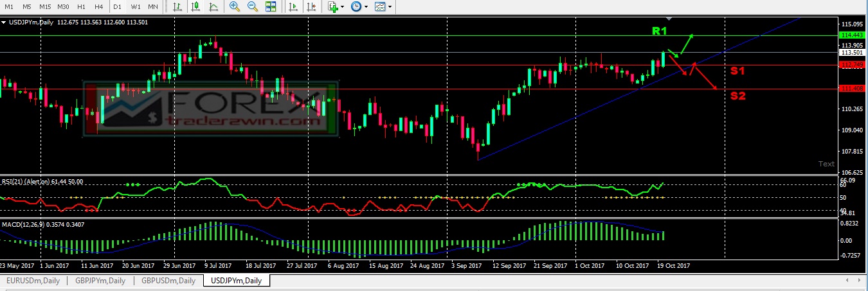The width and height of the screenshot is (868, 291).
Task: Zoom out on the chart
Action: (253, 6)
